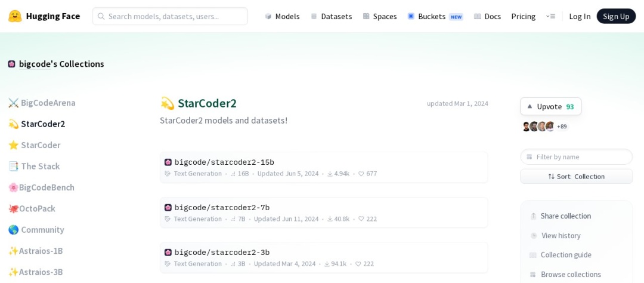This screenshot has height=283, width=644.
Task: Click avatar beside bigcode/starcoder2-15b
Action: (x=168, y=162)
